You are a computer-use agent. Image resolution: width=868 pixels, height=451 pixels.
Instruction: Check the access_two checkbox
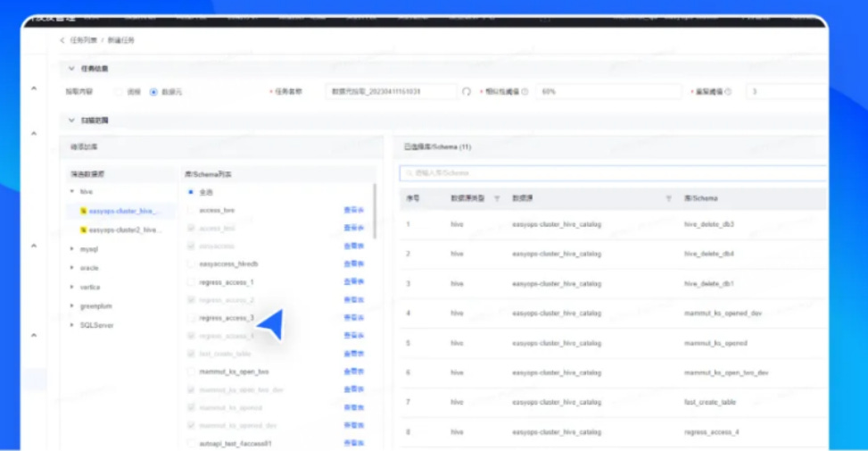point(191,211)
